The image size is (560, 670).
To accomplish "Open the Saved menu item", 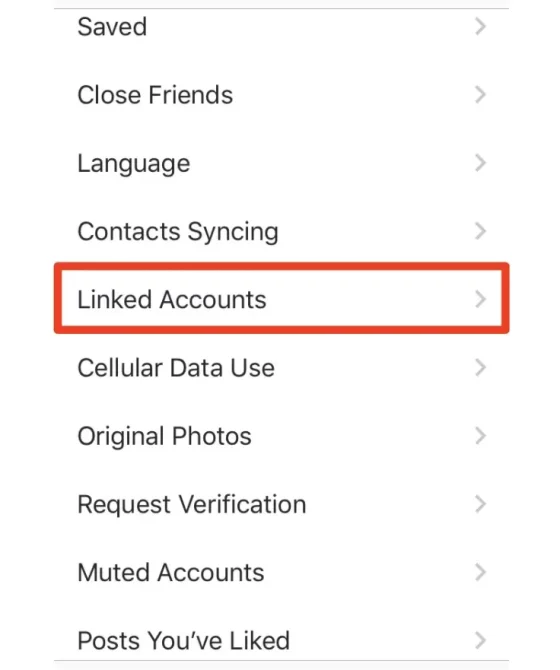I will point(281,26).
